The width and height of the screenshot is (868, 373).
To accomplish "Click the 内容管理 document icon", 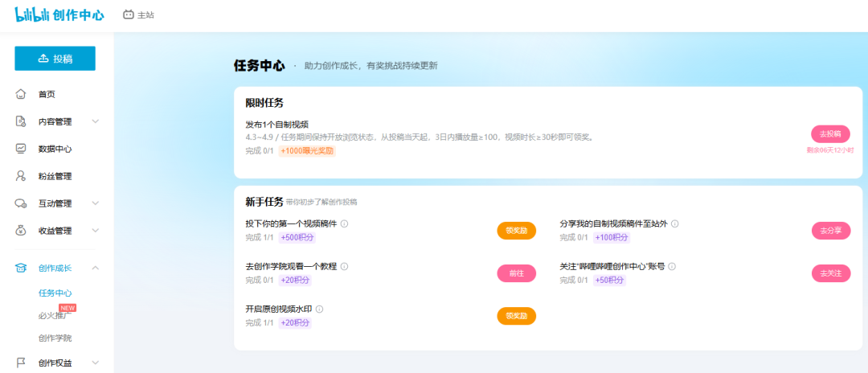I will pos(20,121).
